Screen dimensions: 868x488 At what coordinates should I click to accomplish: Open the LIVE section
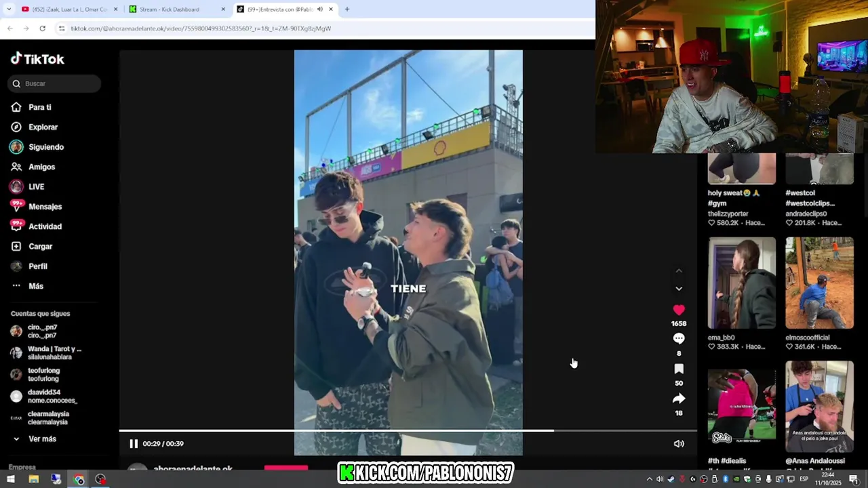[27, 186]
